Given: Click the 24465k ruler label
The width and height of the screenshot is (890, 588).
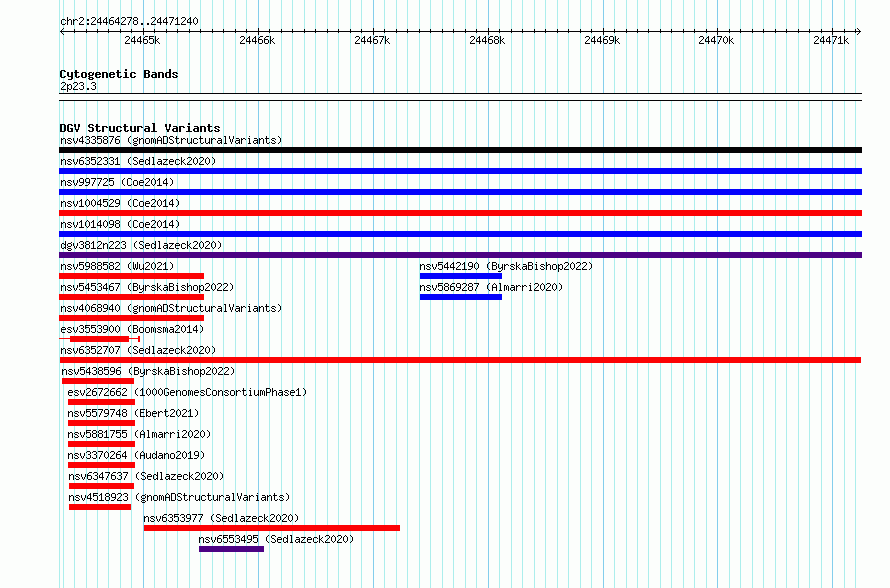Looking at the screenshot, I should click(x=142, y=40).
